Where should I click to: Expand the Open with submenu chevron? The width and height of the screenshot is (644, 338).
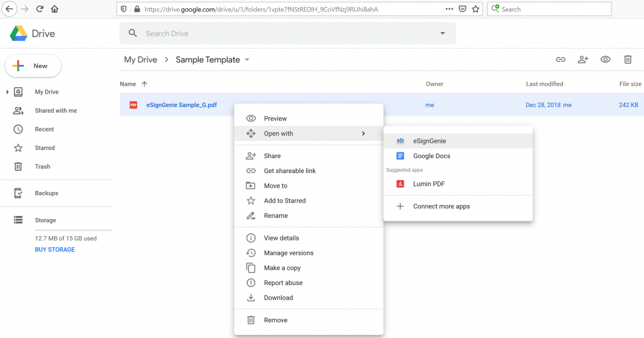364,133
